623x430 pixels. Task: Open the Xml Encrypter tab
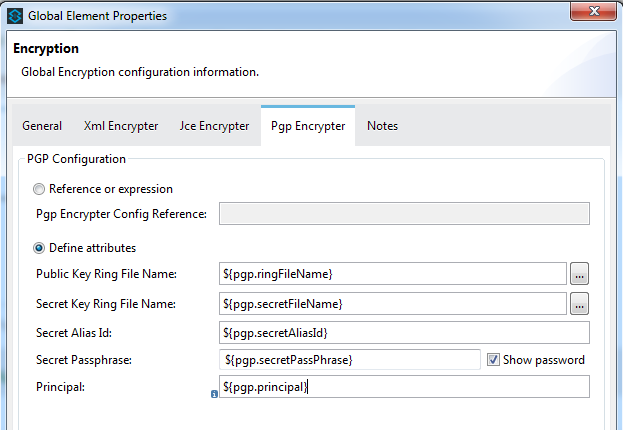point(121,126)
